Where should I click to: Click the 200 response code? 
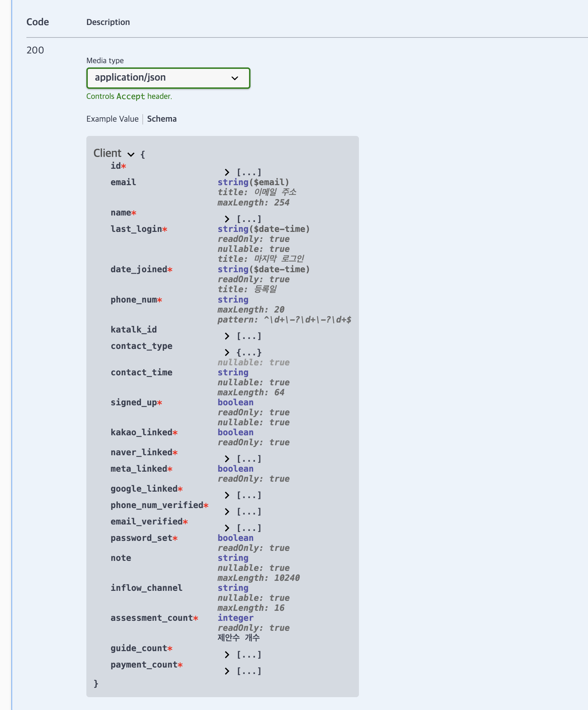[35, 50]
